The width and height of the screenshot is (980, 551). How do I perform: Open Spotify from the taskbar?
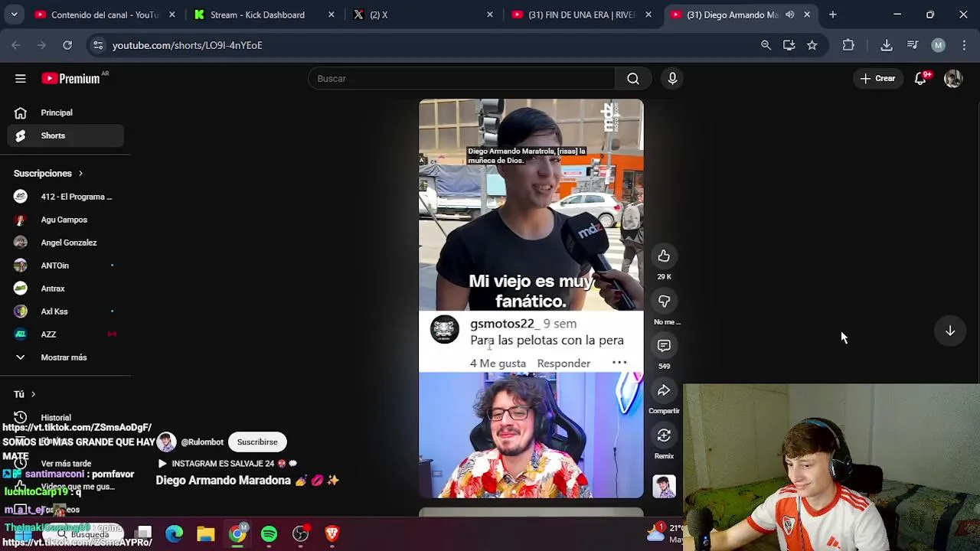[x=269, y=533]
